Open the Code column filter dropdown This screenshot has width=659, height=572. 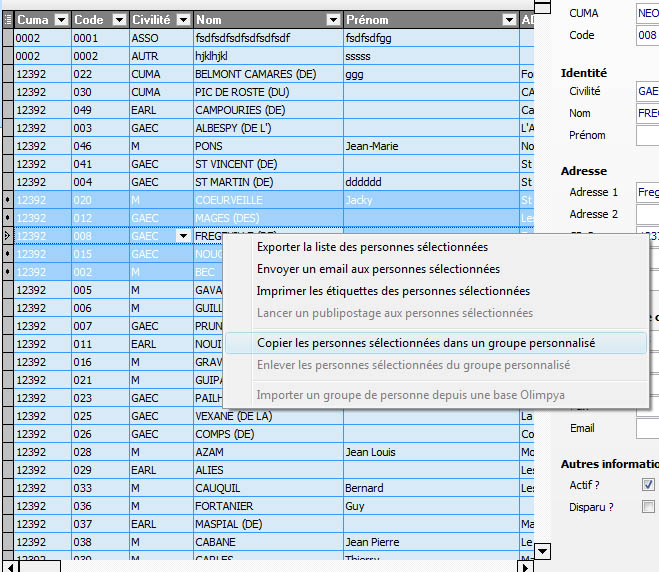[x=120, y=20]
